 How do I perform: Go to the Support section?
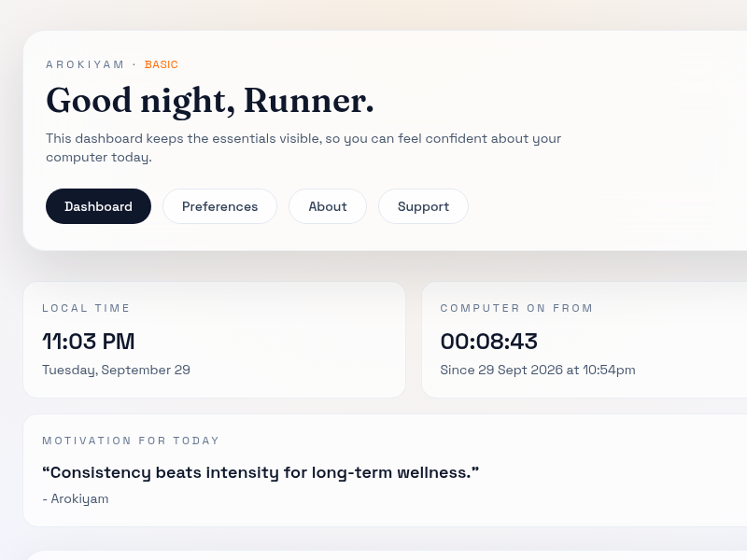pyautogui.click(x=423, y=206)
